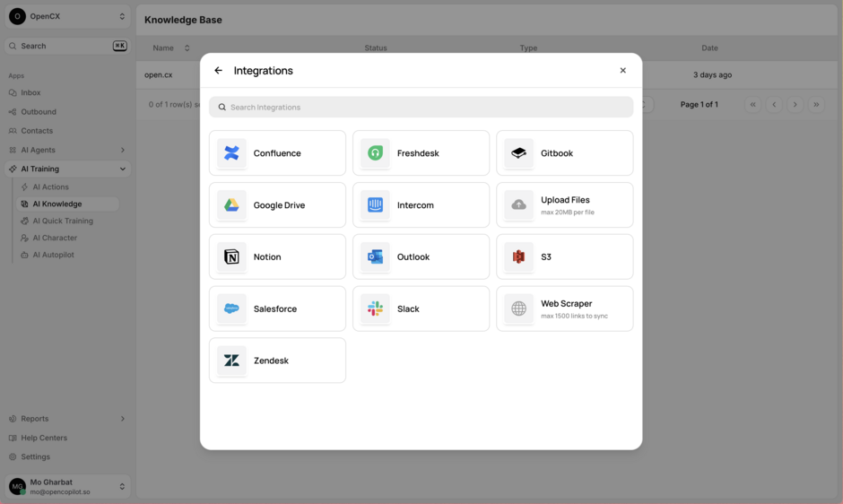The width and height of the screenshot is (843, 504).
Task: Click the Google Drive triangle icon
Action: click(231, 205)
